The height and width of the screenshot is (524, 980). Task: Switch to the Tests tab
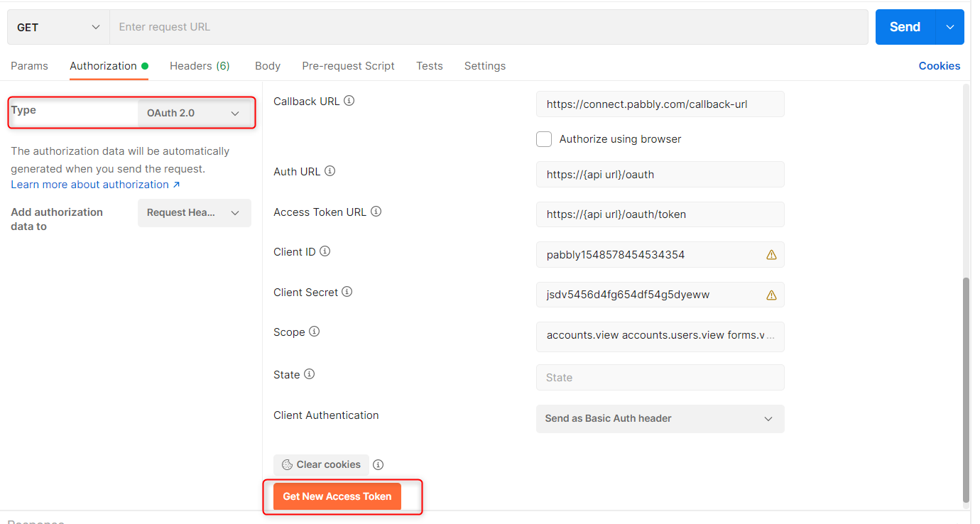click(430, 66)
